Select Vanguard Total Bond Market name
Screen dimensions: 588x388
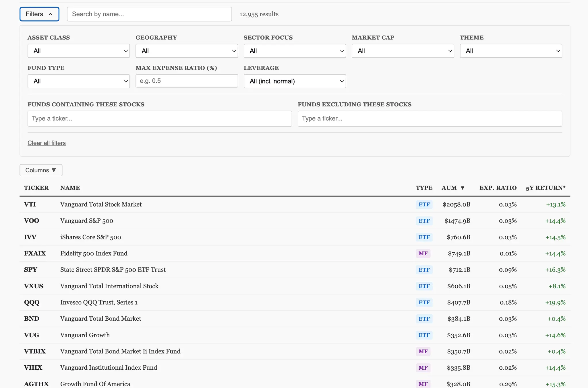point(100,319)
